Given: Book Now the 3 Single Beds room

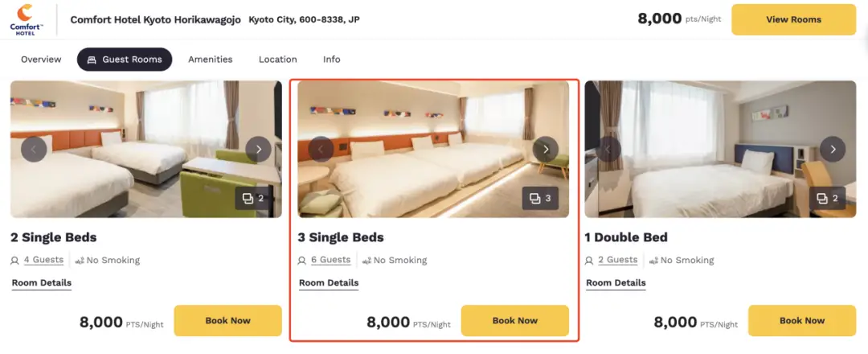Looking at the screenshot, I should click(514, 320).
